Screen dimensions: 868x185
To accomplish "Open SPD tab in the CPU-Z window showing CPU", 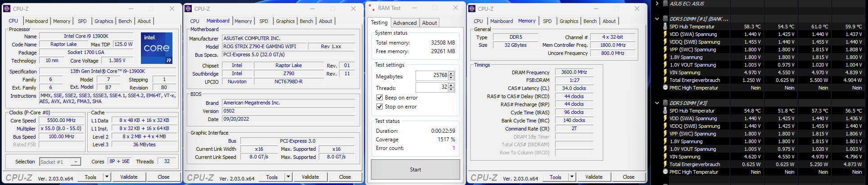I will [82, 21].
